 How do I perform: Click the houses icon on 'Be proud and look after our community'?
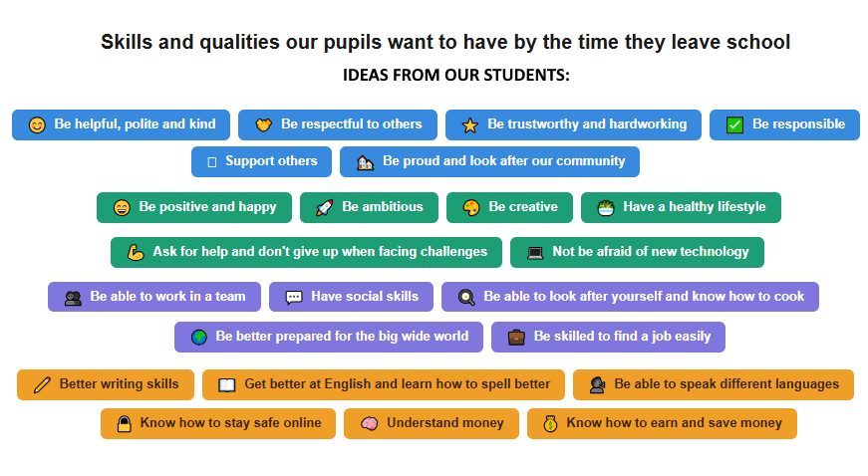(365, 161)
